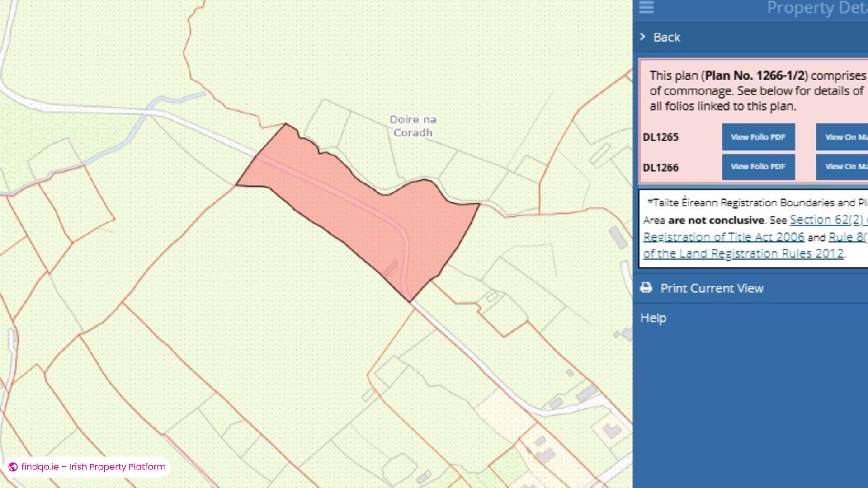Screen dimensions: 868x488
Task: Click View Folio PDF for folio DL1265
Action: pyautogui.click(x=758, y=137)
